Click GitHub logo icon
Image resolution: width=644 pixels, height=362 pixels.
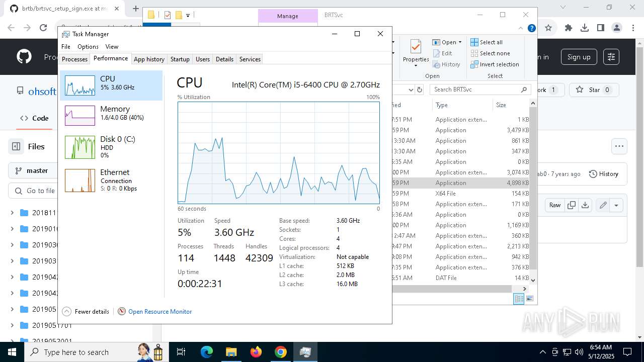24,57
